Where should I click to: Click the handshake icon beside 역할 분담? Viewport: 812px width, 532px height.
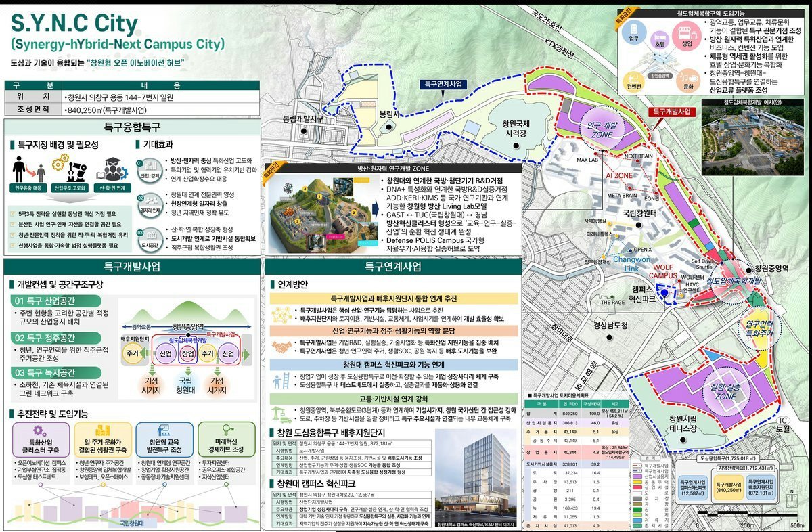click(281, 346)
